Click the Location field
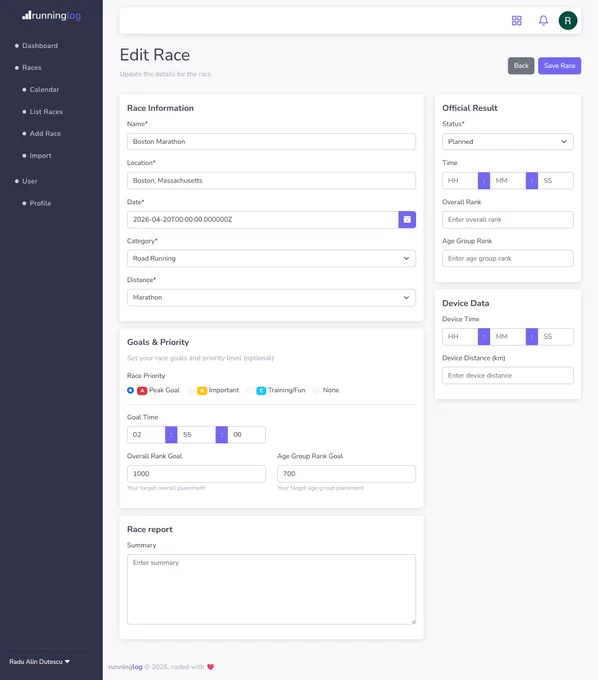Image resolution: width=598 pixels, height=680 pixels. 271,180
